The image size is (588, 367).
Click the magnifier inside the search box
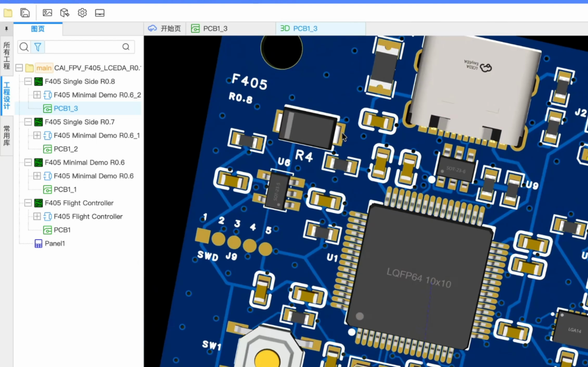pos(126,47)
